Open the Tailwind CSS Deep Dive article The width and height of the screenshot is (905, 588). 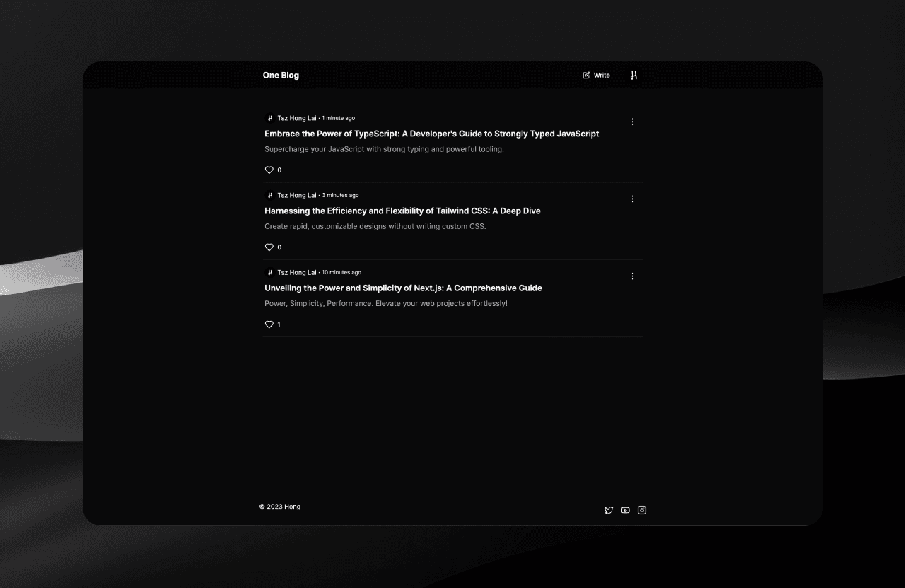pyautogui.click(x=402, y=211)
